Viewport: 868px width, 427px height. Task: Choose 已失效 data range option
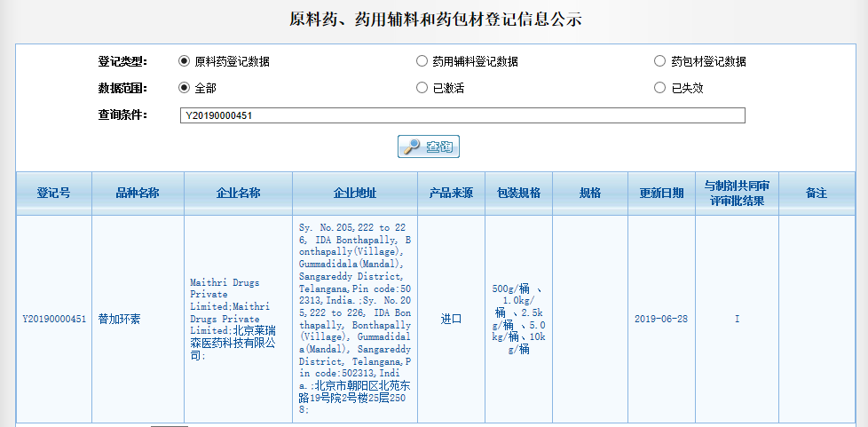pos(659,88)
